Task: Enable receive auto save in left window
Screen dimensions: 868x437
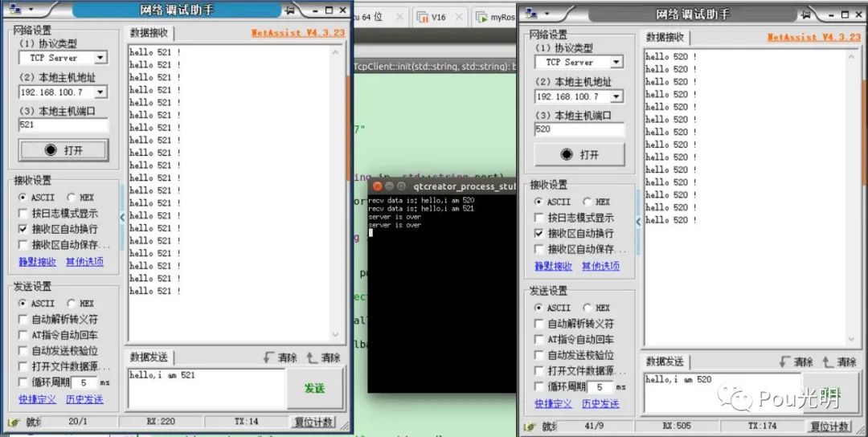Action: click(x=23, y=244)
